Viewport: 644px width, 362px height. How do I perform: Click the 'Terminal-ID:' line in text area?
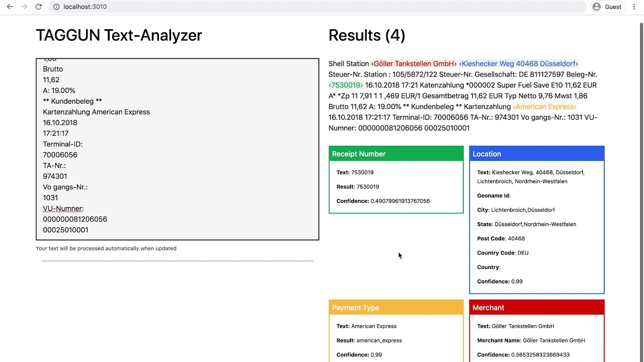coord(63,144)
